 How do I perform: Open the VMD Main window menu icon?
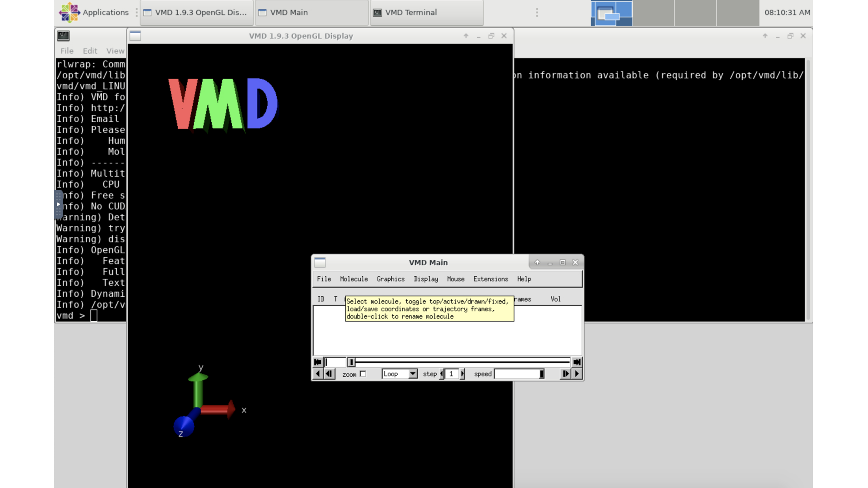(320, 262)
